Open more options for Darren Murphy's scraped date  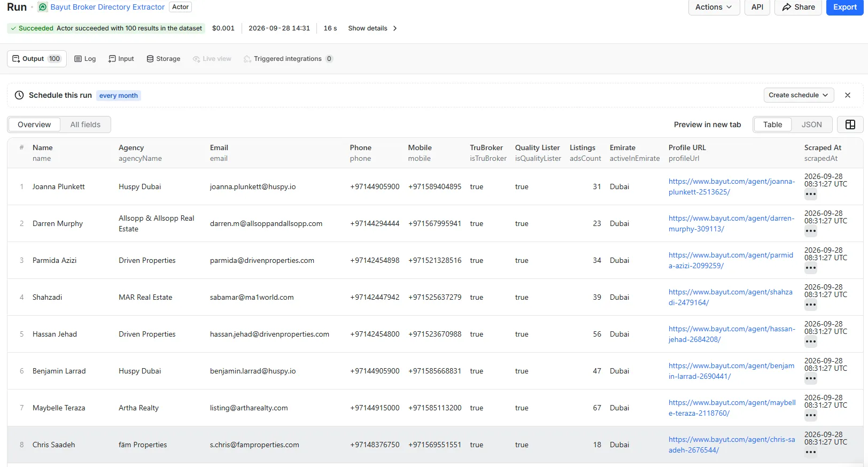click(x=811, y=231)
